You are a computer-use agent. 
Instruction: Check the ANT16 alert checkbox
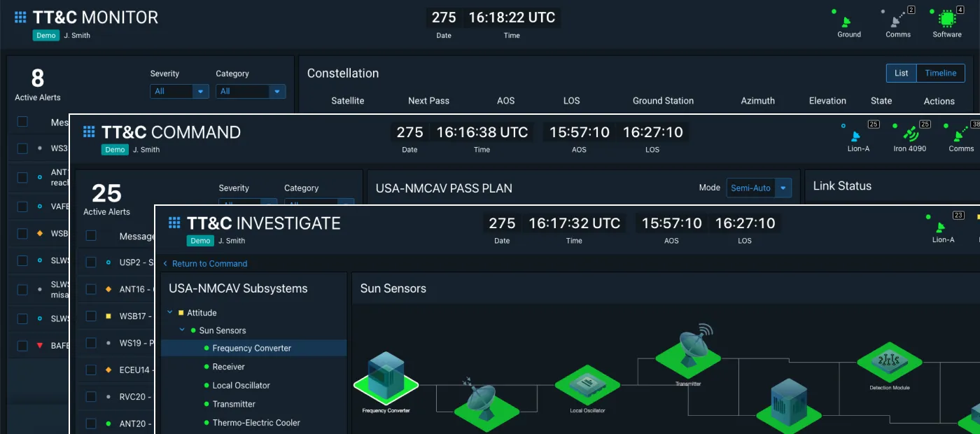click(x=91, y=289)
